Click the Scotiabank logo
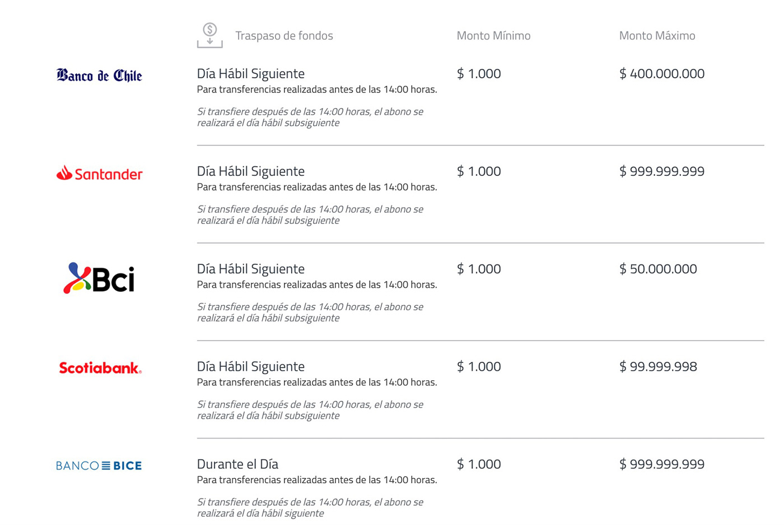784x532 pixels. [100, 368]
